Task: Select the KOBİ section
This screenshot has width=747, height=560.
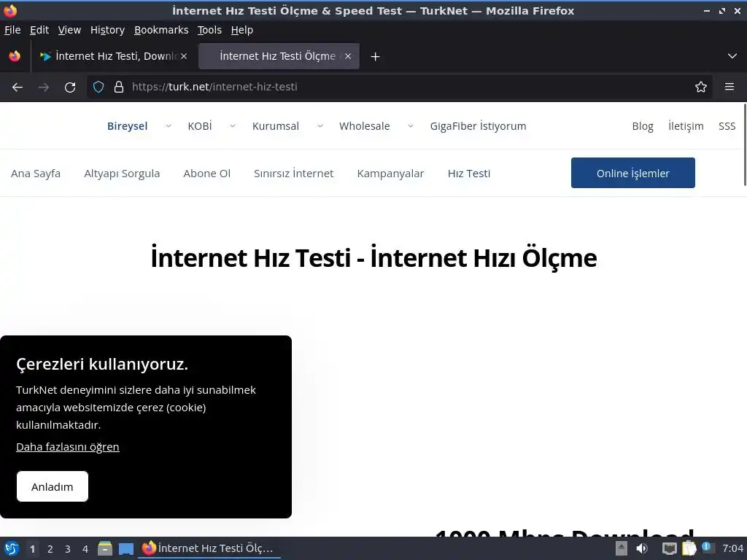Action: click(200, 126)
